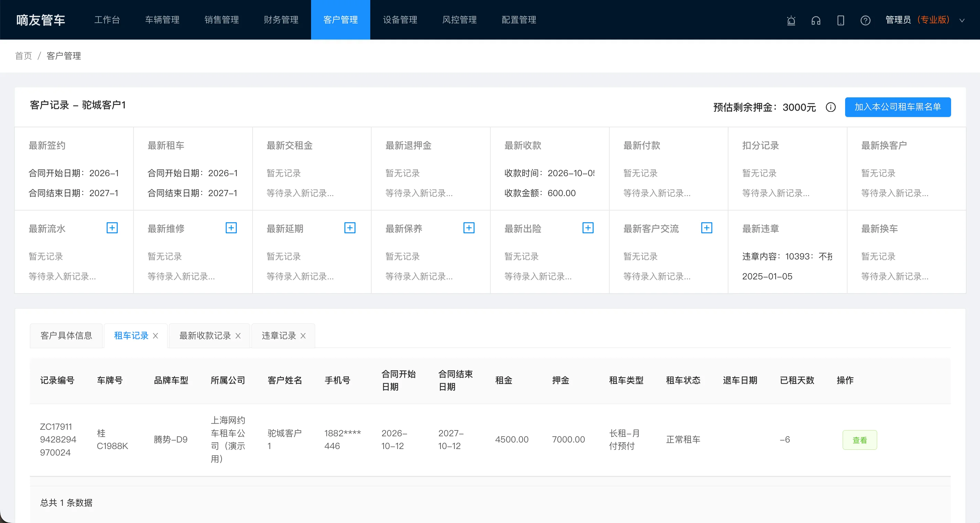Screen dimensions: 980x523
Task: Open the 设备管理 menu
Action: point(400,20)
